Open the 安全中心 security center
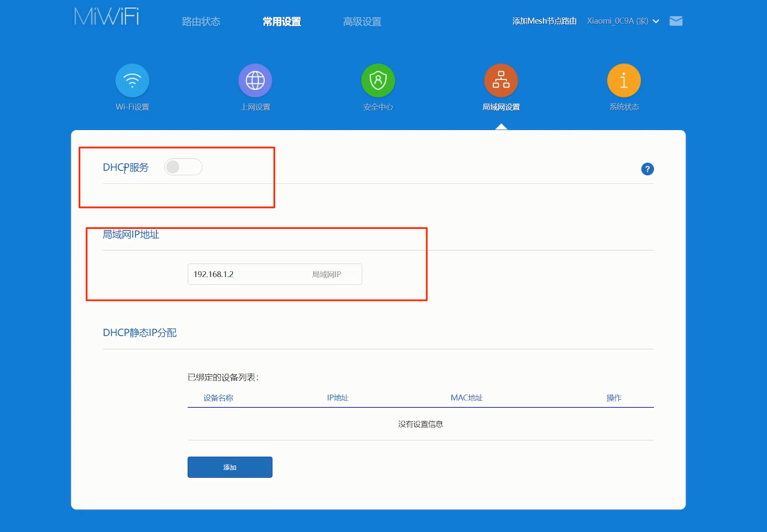767x532 pixels. 378,80
